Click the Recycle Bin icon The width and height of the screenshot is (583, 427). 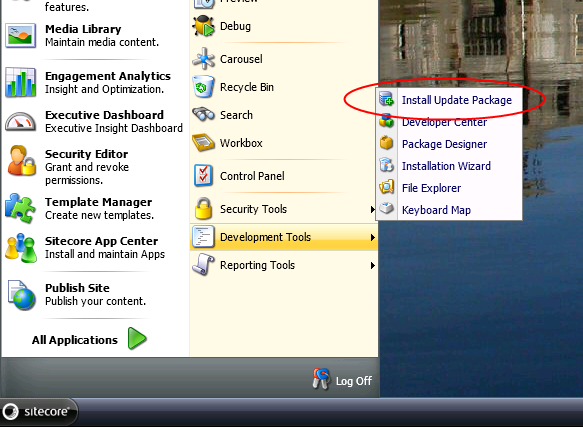point(203,87)
